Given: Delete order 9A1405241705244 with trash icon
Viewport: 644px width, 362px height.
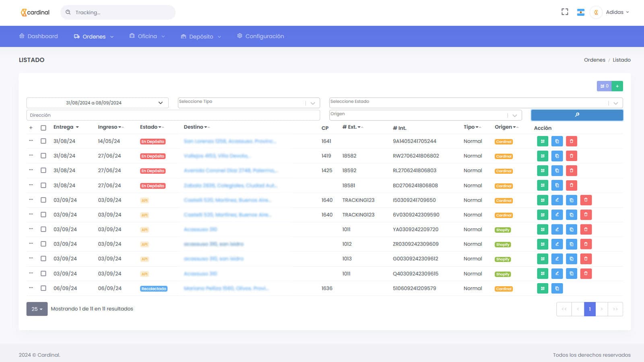Looking at the screenshot, I should point(571,141).
